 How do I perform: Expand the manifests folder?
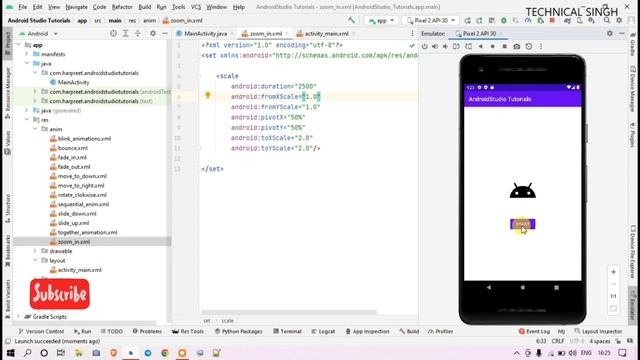click(x=27, y=54)
